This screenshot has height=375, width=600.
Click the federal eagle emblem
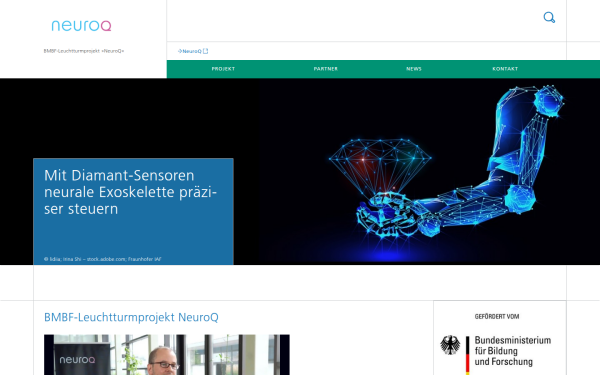(x=450, y=345)
